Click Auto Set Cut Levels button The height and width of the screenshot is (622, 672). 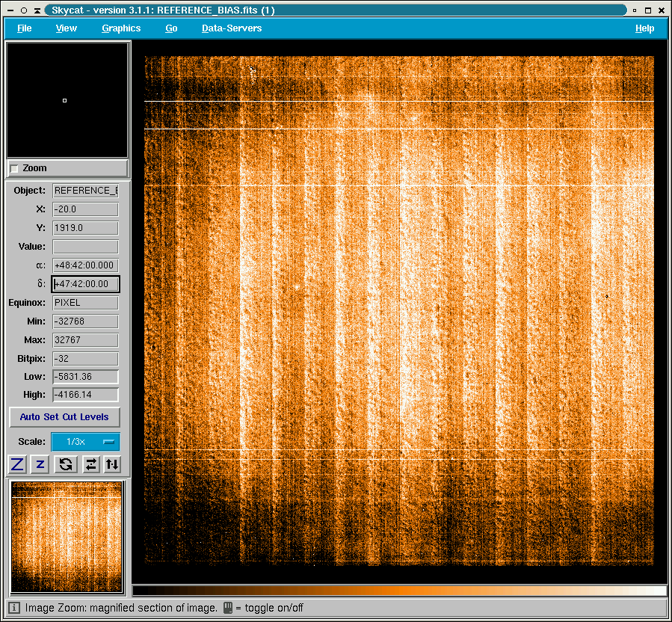pyautogui.click(x=64, y=416)
